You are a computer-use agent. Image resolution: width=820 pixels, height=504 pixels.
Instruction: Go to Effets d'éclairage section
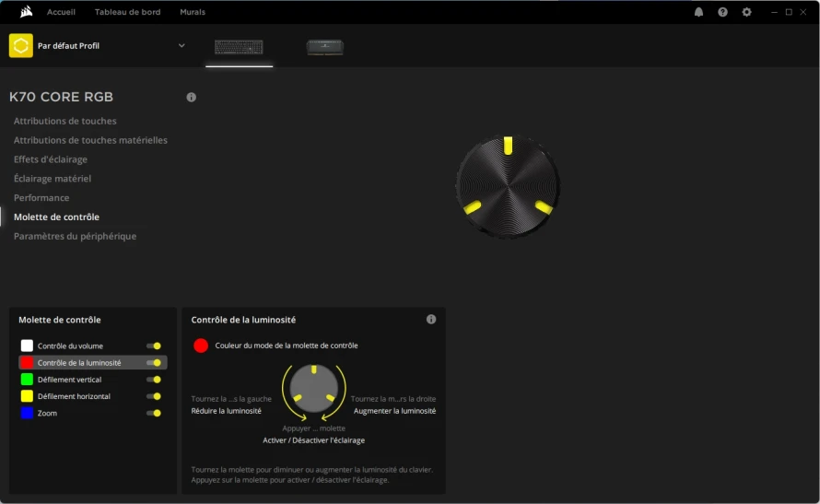[x=50, y=159]
